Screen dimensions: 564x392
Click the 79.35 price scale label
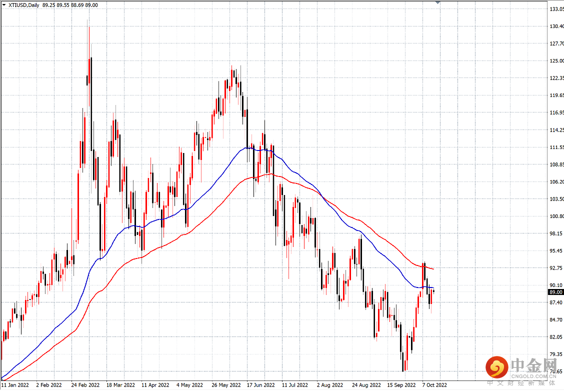pos(557,354)
